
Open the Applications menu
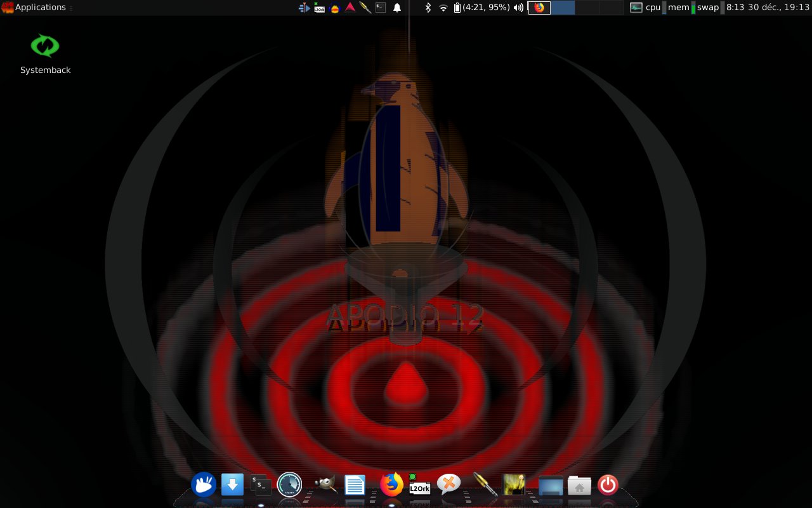34,8
